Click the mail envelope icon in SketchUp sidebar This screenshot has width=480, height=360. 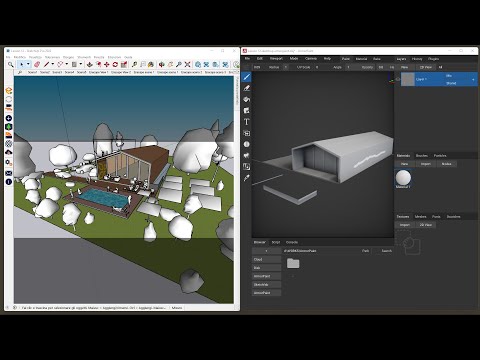(9, 173)
